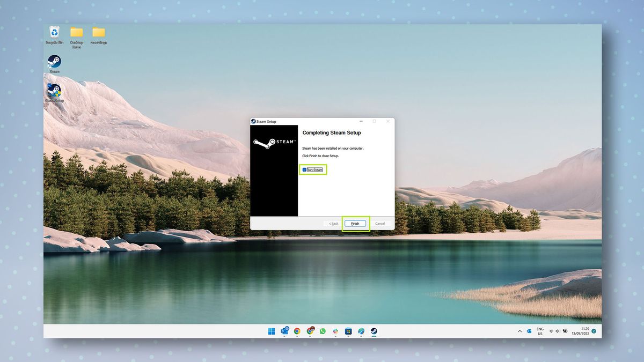Open Outlook from the taskbar
Image resolution: width=644 pixels, height=362 pixels.
pos(284,331)
